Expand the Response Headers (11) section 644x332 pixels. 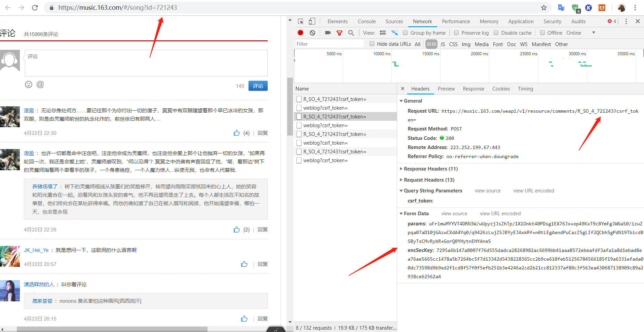click(430, 169)
